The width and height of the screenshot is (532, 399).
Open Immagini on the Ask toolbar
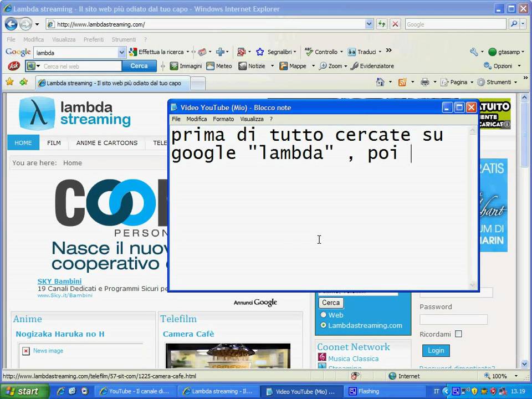tap(186, 66)
